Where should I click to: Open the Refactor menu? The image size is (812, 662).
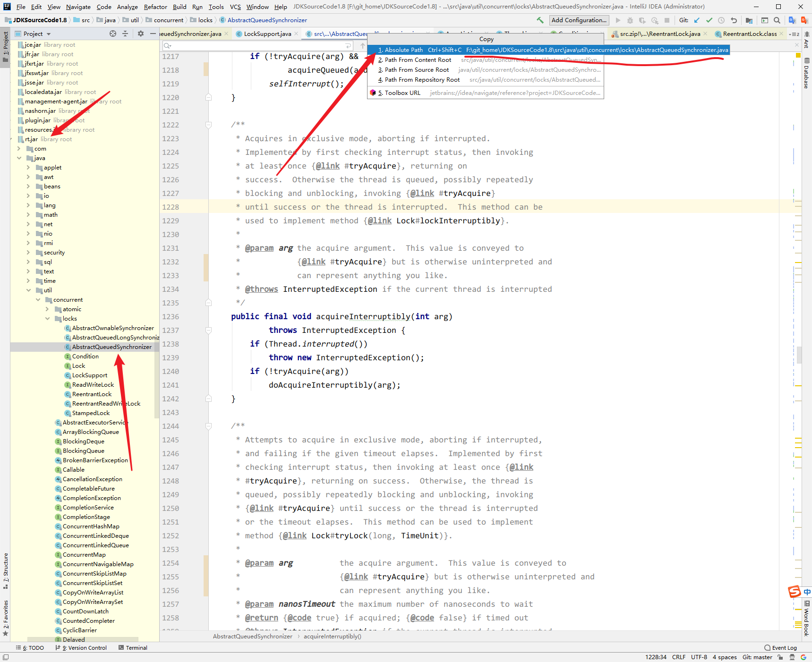click(155, 7)
